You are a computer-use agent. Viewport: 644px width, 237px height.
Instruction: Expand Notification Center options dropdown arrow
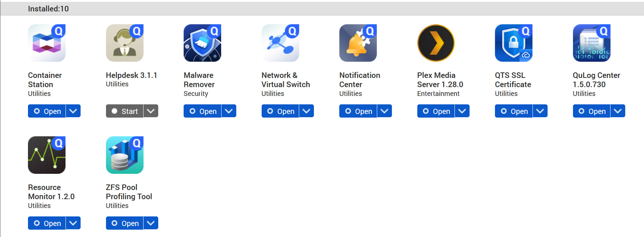coord(385,111)
